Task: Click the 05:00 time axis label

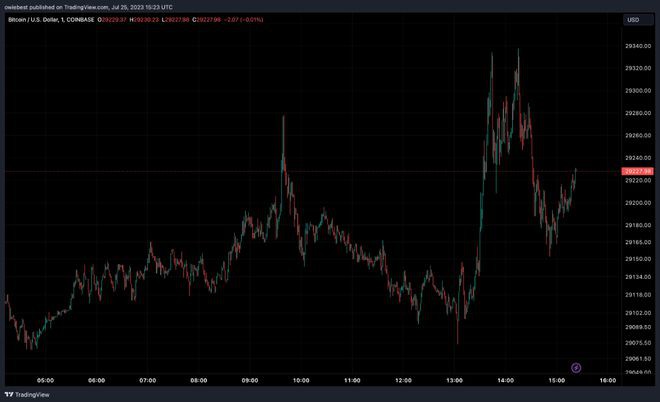Action: coord(46,380)
